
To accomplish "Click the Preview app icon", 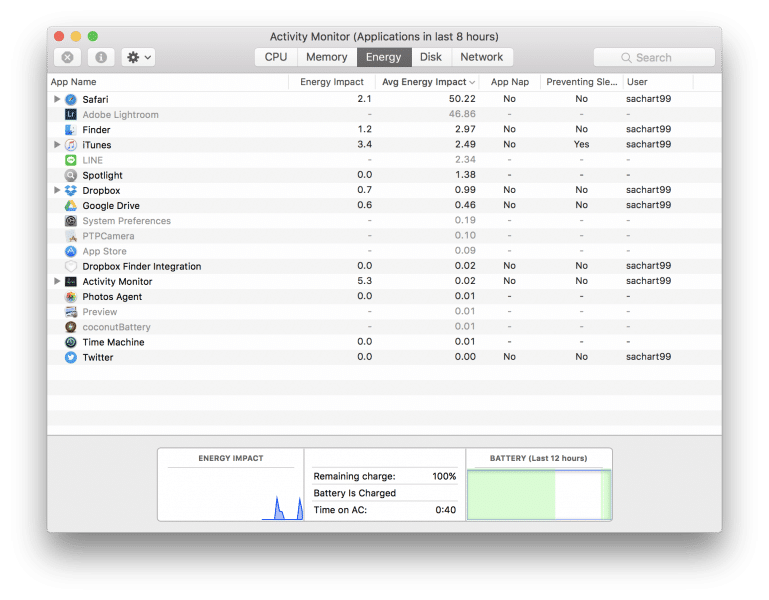I will (71, 312).
